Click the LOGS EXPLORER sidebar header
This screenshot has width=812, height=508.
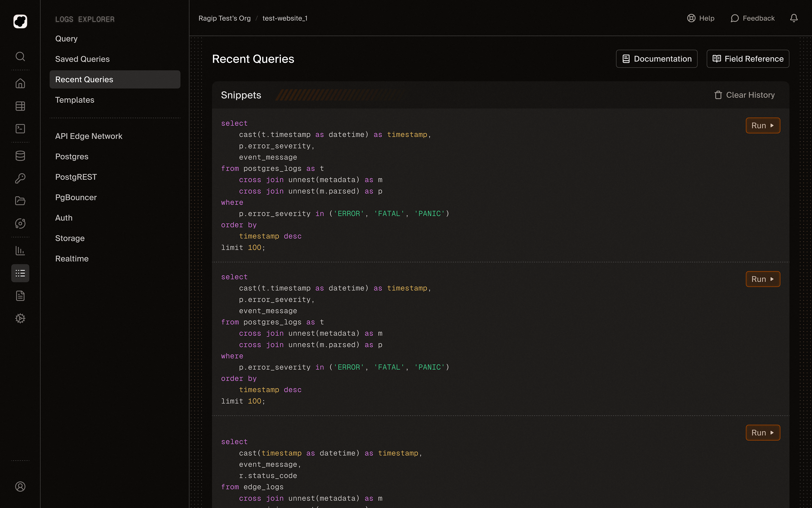click(85, 19)
